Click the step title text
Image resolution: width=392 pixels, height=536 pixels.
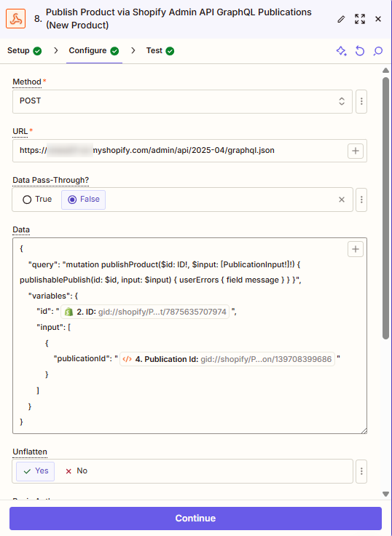[x=179, y=18]
